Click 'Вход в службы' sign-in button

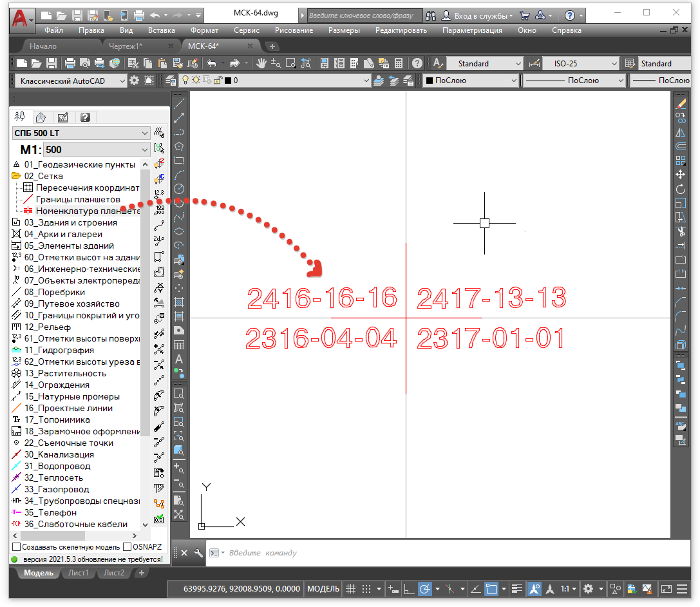[x=484, y=15]
